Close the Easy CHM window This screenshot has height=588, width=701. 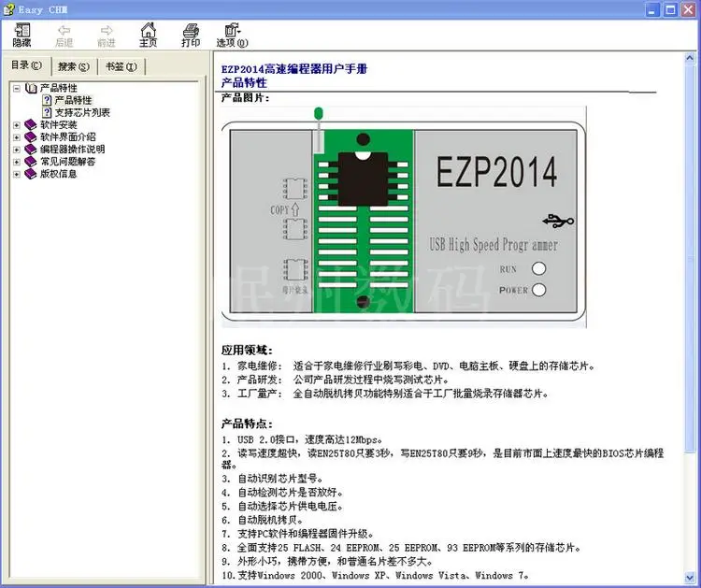click(x=689, y=10)
